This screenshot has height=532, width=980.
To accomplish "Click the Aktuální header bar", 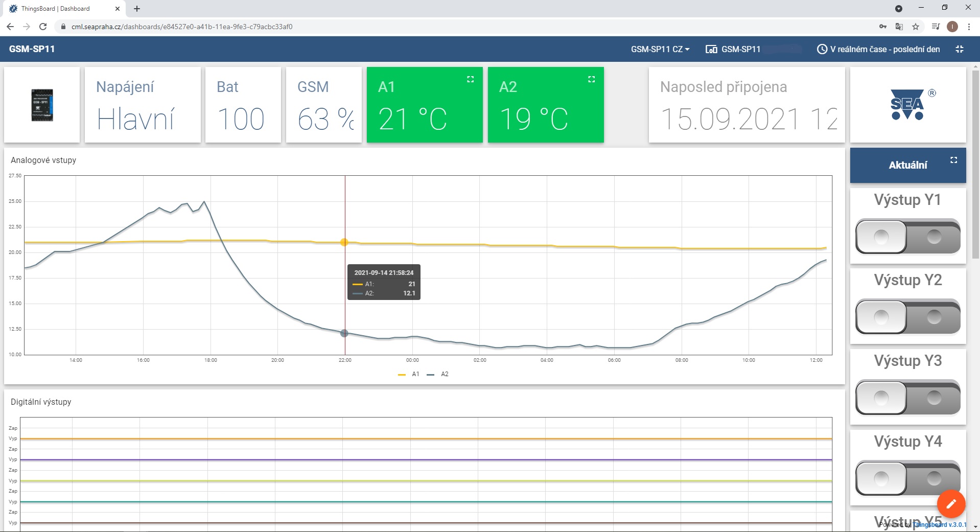I will point(908,165).
